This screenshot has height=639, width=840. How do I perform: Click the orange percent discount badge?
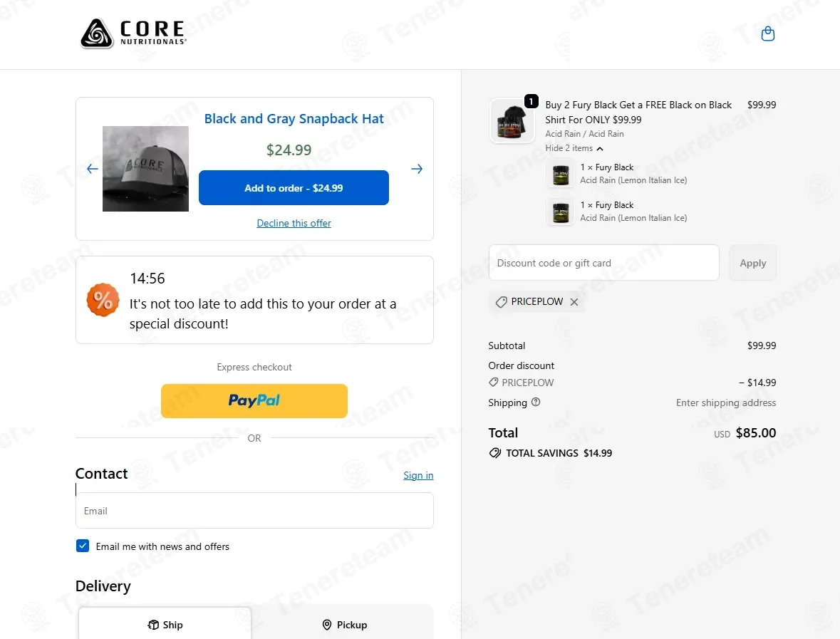(x=103, y=300)
